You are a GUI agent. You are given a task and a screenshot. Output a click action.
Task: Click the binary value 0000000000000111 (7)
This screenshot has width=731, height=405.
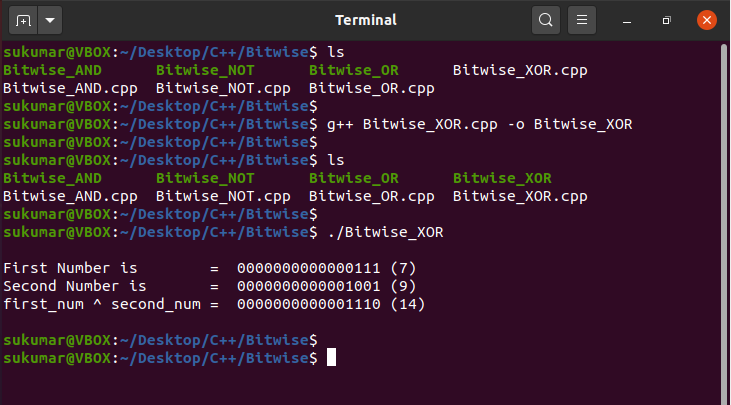326,268
